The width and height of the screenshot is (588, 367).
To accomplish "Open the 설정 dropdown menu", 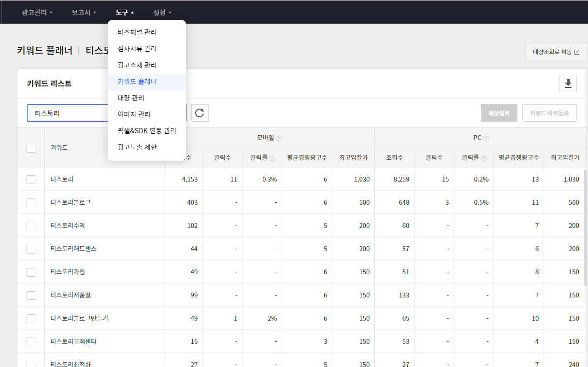I will click(162, 12).
